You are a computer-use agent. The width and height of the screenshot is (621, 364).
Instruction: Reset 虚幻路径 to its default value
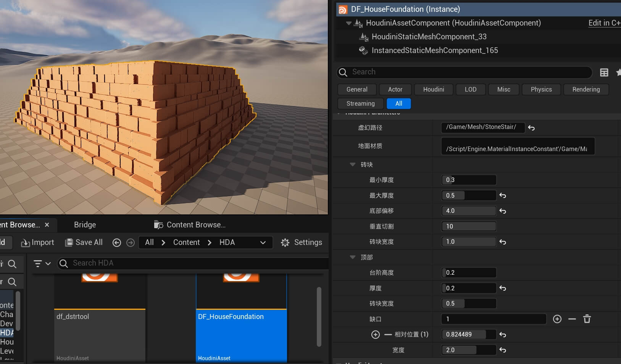pyautogui.click(x=531, y=128)
